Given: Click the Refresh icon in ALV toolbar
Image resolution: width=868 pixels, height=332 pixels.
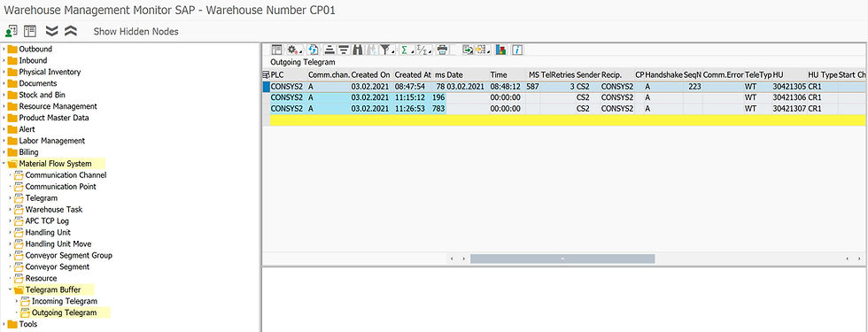Looking at the screenshot, I should [314, 50].
